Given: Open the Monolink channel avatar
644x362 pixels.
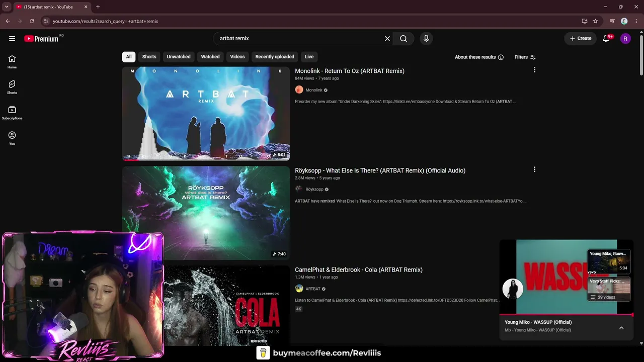Looking at the screenshot, I should tap(299, 90).
